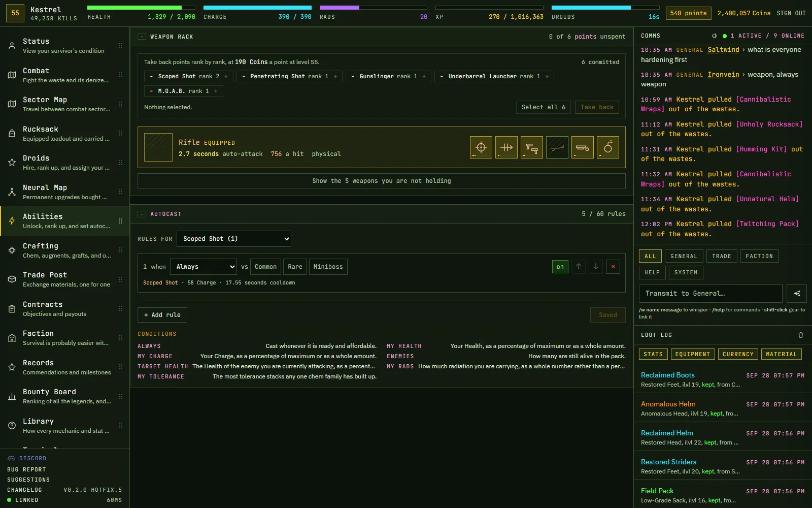Increase Scoped Shot rank with the plus
This screenshot has height=508, width=812.
[226, 76]
